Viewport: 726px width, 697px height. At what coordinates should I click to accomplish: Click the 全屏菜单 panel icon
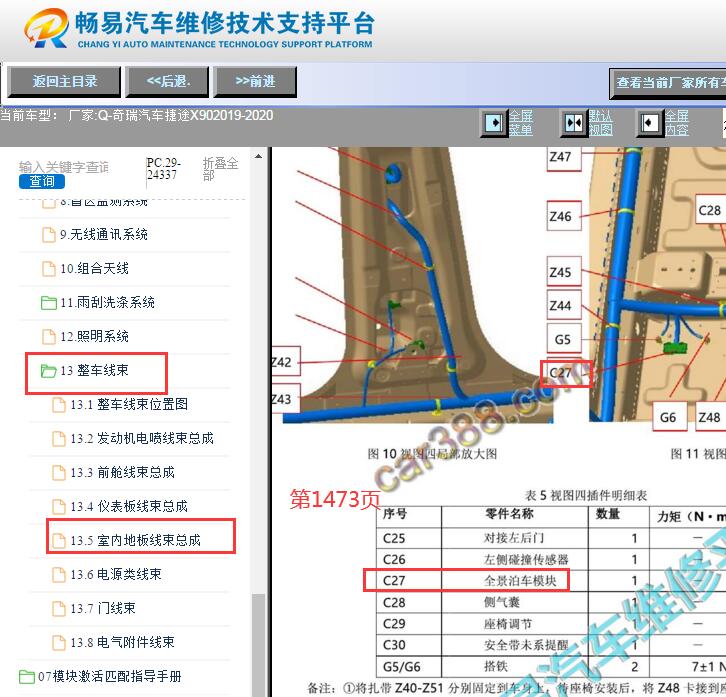(494, 123)
